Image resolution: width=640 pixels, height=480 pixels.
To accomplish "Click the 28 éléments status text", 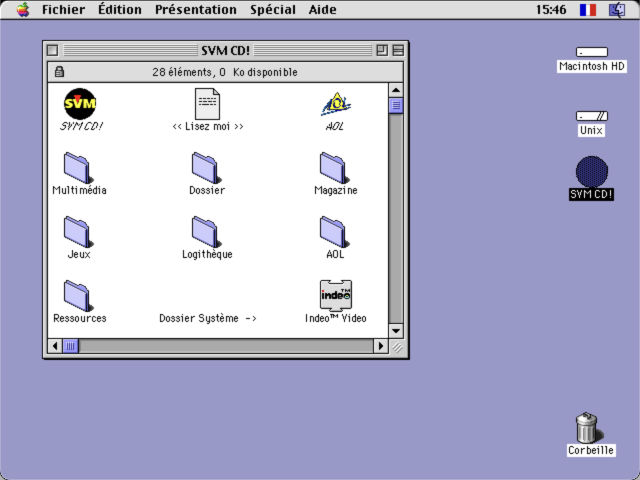I will (x=225, y=72).
